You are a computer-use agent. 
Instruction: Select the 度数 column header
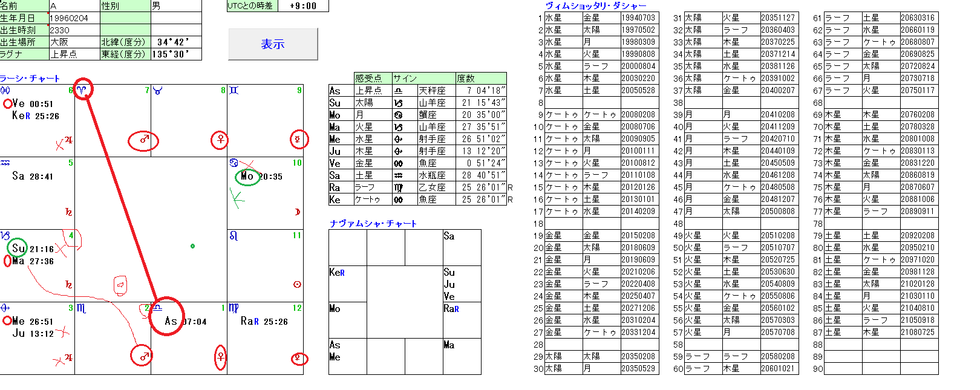coord(480,79)
